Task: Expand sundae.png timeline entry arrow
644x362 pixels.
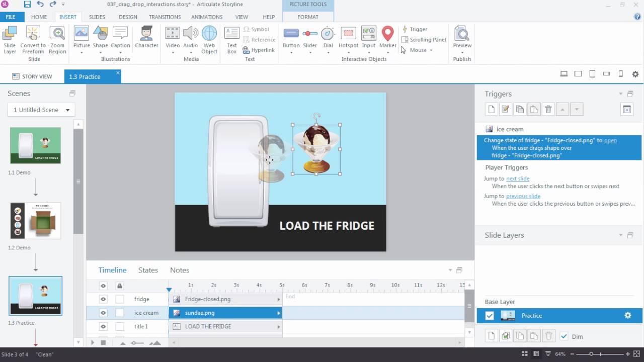Action: pyautogui.click(x=278, y=313)
